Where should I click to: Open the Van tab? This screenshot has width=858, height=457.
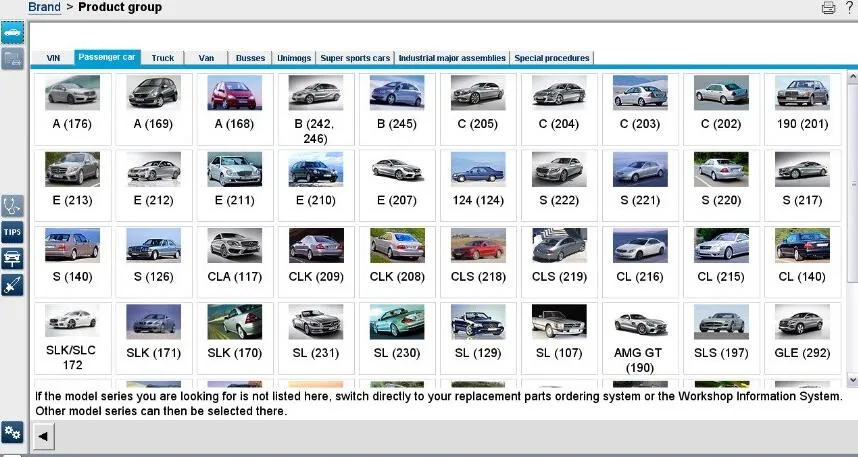pos(206,58)
